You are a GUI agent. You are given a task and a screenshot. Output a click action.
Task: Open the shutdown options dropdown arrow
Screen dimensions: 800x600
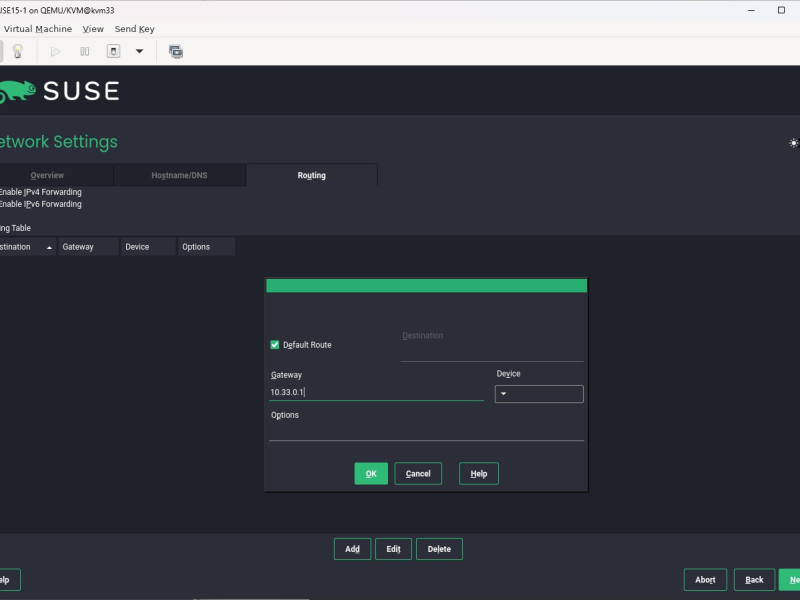[139, 52]
